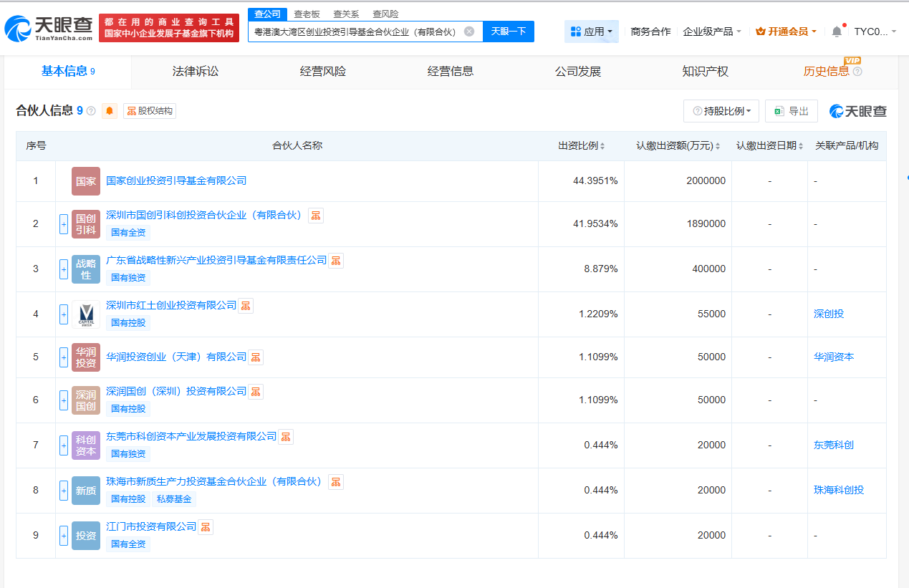The width and height of the screenshot is (909, 588).
Task: Switch to the 法律诉讼 tab
Action: tap(195, 72)
